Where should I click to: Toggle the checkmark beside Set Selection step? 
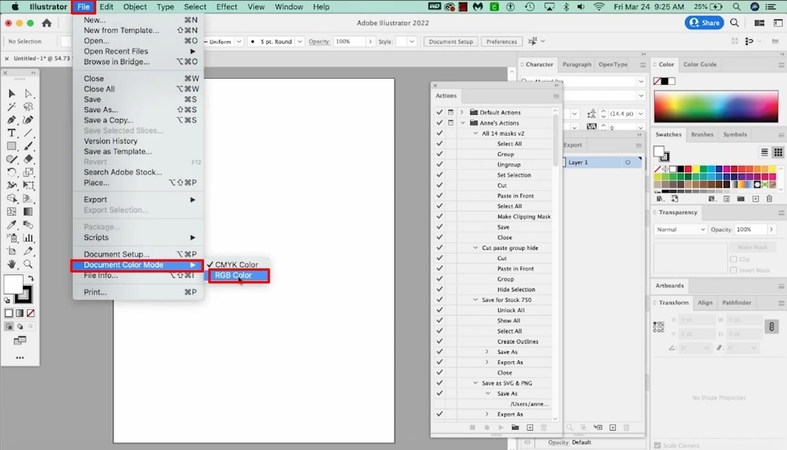tap(440, 175)
